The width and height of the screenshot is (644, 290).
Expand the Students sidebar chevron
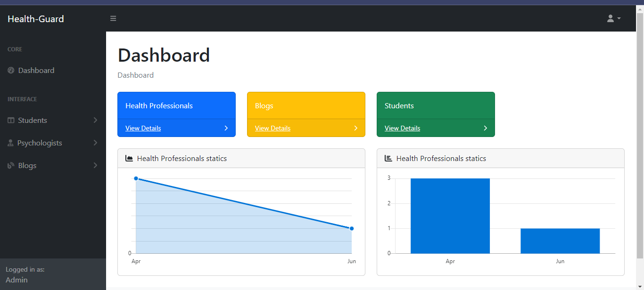click(95, 121)
